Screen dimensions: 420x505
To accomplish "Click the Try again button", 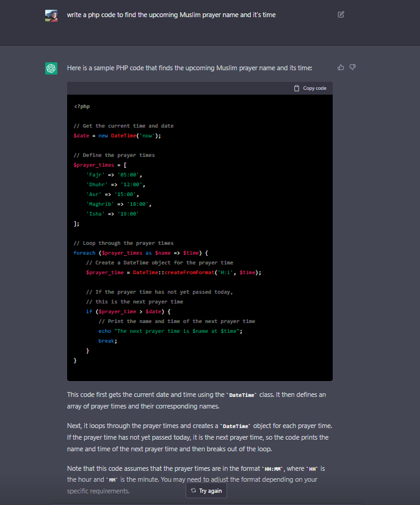I will click(x=206, y=490).
